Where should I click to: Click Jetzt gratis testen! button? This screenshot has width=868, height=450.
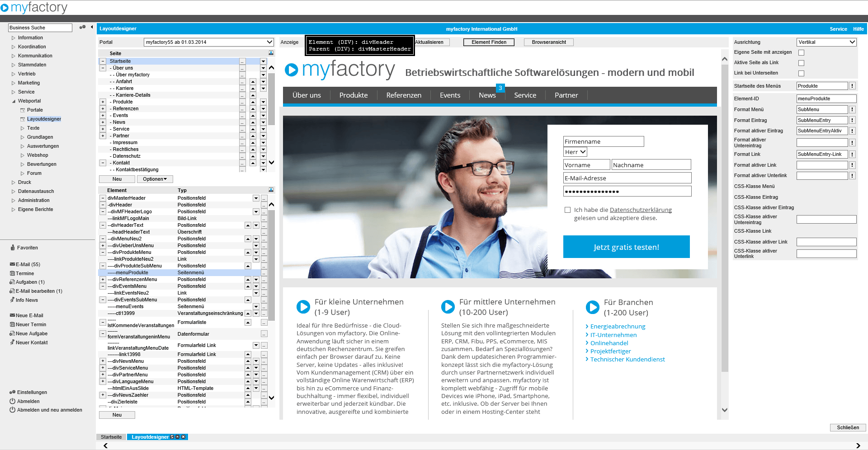626,247
